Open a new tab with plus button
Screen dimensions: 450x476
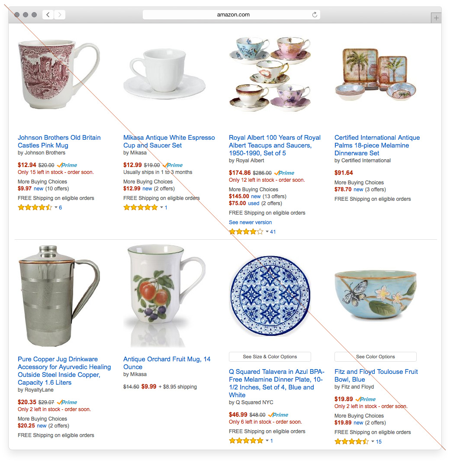click(x=436, y=18)
